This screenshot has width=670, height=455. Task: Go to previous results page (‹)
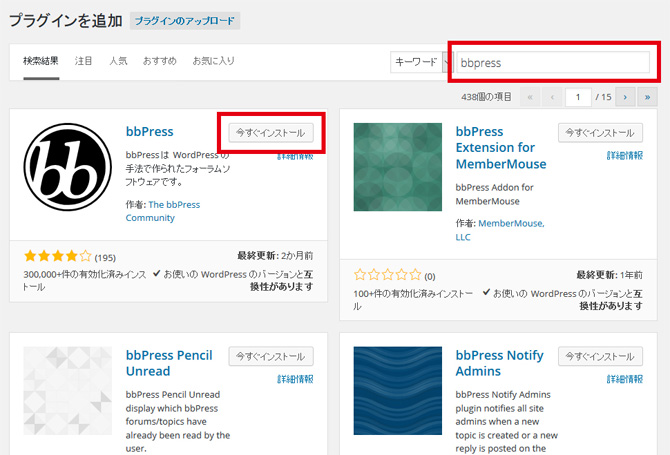coord(552,97)
